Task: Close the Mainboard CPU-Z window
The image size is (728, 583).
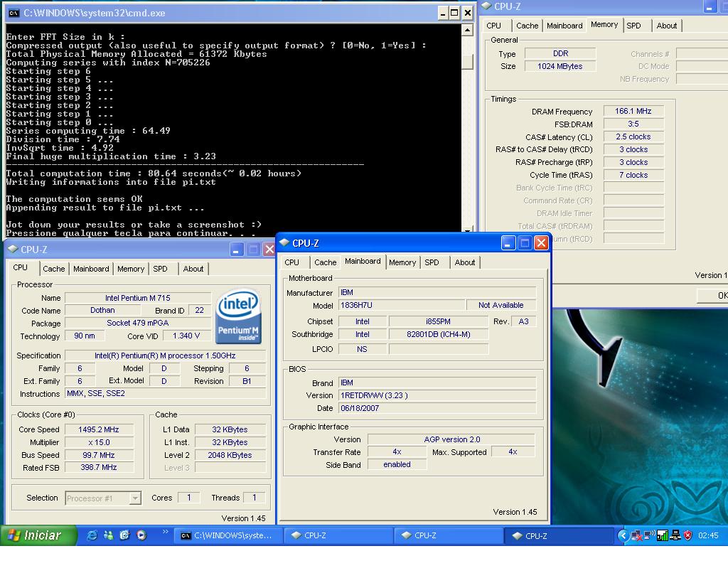Action: pos(541,242)
